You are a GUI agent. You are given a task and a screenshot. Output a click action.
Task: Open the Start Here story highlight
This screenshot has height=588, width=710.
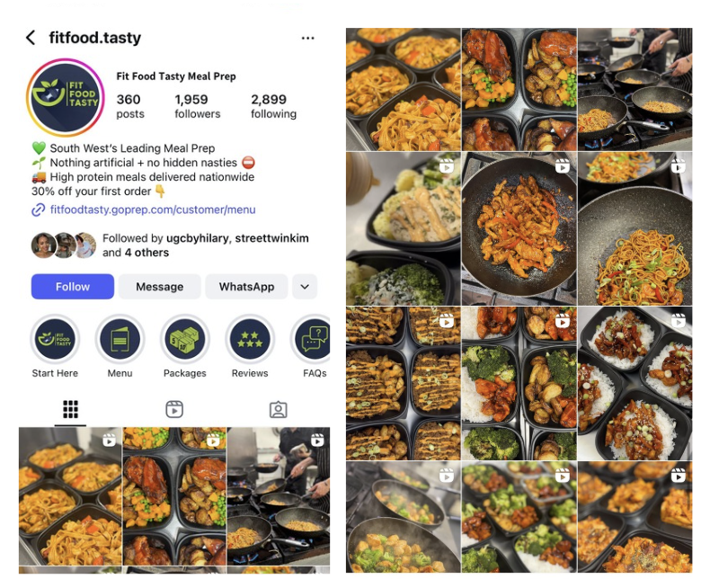pos(55,339)
